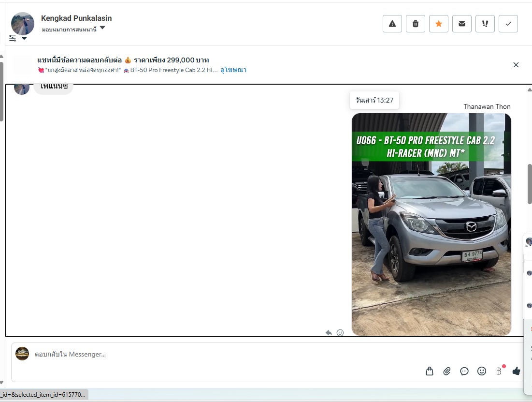
Task: Click the Kengkad Punkalasin contact name
Action: [76, 18]
